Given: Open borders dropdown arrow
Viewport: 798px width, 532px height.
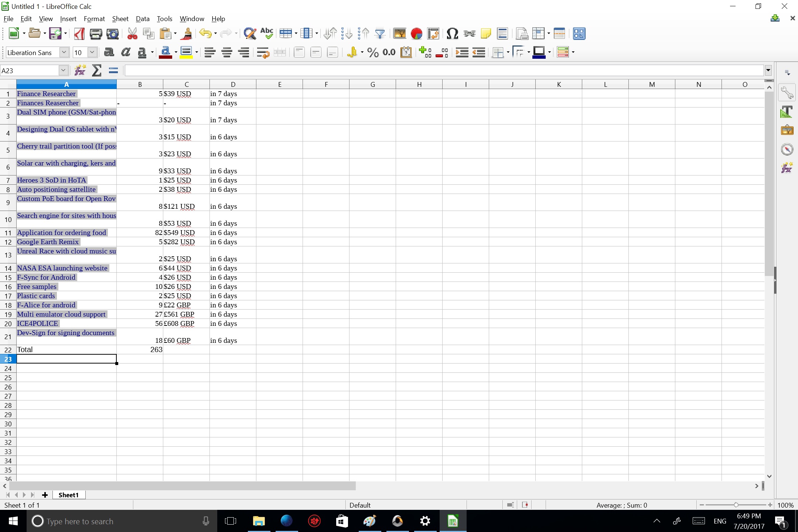Looking at the screenshot, I should coord(508,52).
